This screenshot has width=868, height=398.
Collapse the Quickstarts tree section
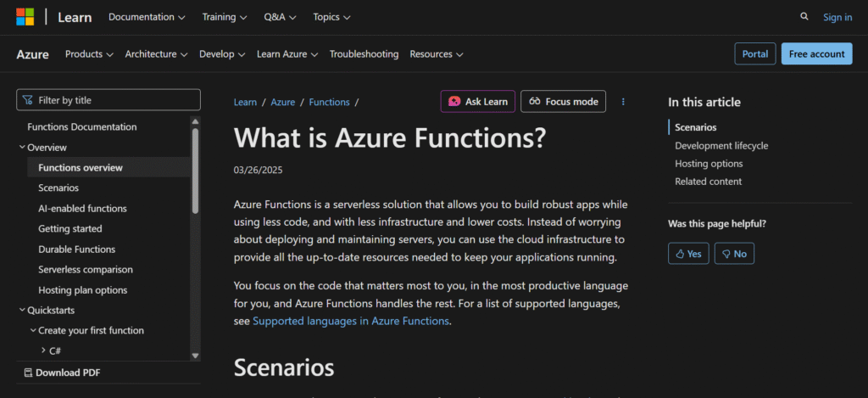pos(22,310)
